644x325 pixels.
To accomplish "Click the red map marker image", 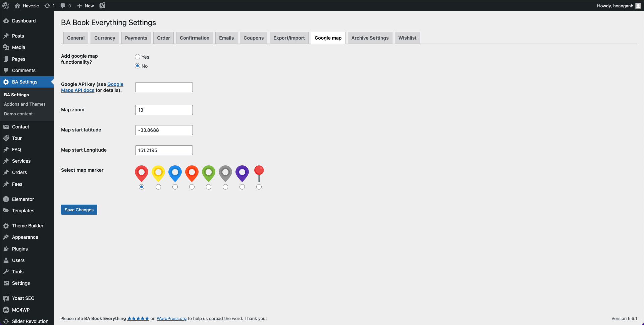I will click(142, 173).
